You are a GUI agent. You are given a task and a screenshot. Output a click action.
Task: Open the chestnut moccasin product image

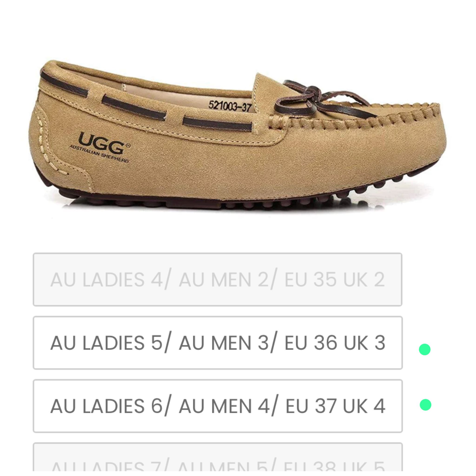pyautogui.click(x=238, y=134)
